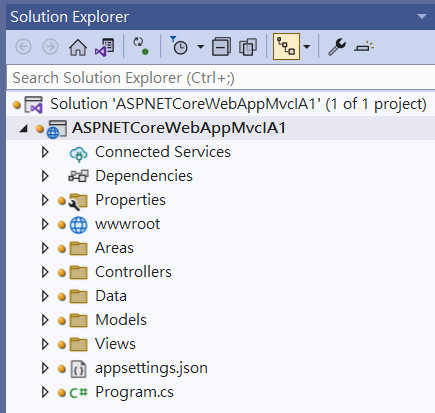
Task: Select appsettings.json in the tree
Action: pos(151,368)
